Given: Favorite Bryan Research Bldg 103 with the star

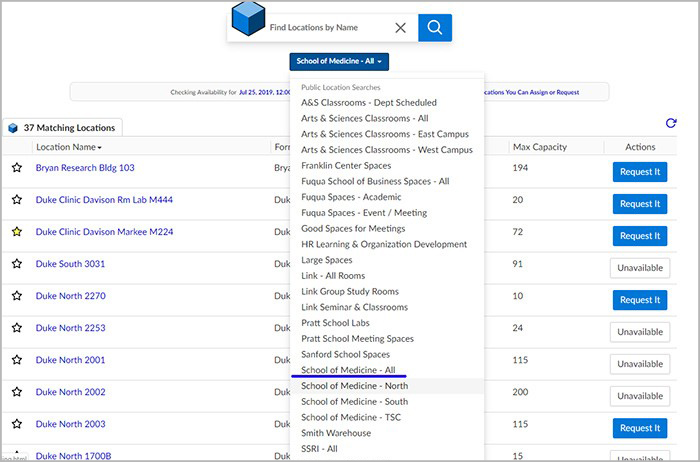Looking at the screenshot, I should (17, 168).
